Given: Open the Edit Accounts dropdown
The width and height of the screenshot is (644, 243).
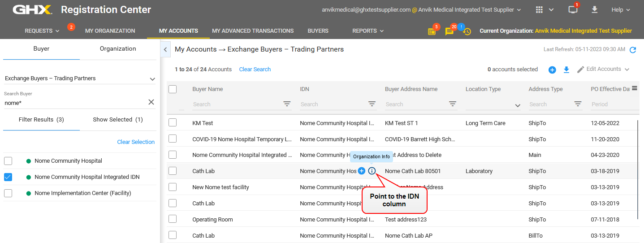Looking at the screenshot, I should pyautogui.click(x=603, y=69).
